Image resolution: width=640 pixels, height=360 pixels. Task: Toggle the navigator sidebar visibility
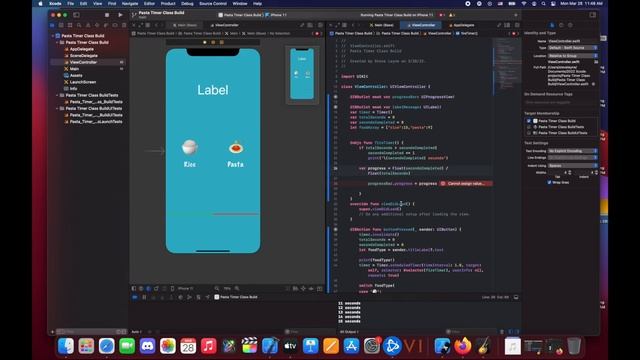(76, 15)
